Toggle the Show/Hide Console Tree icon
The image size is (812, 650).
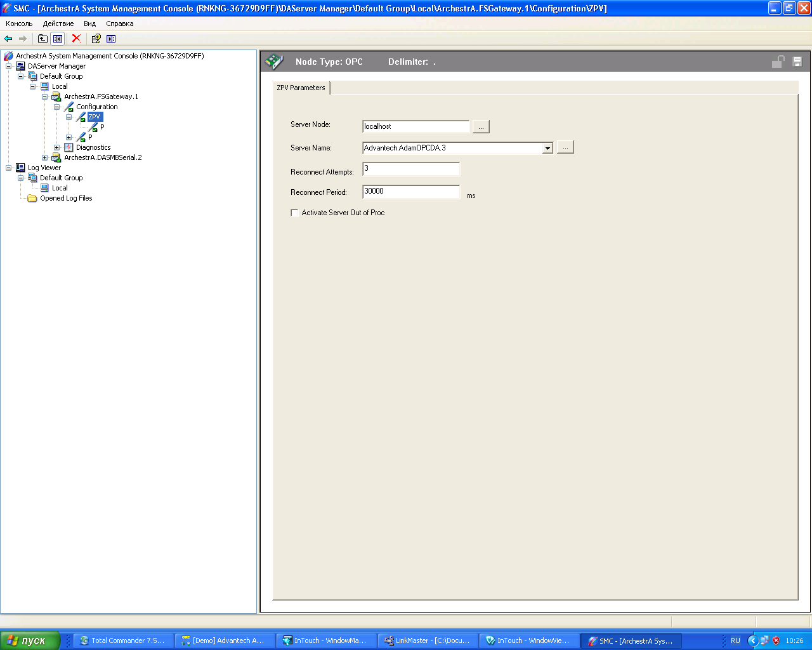58,39
